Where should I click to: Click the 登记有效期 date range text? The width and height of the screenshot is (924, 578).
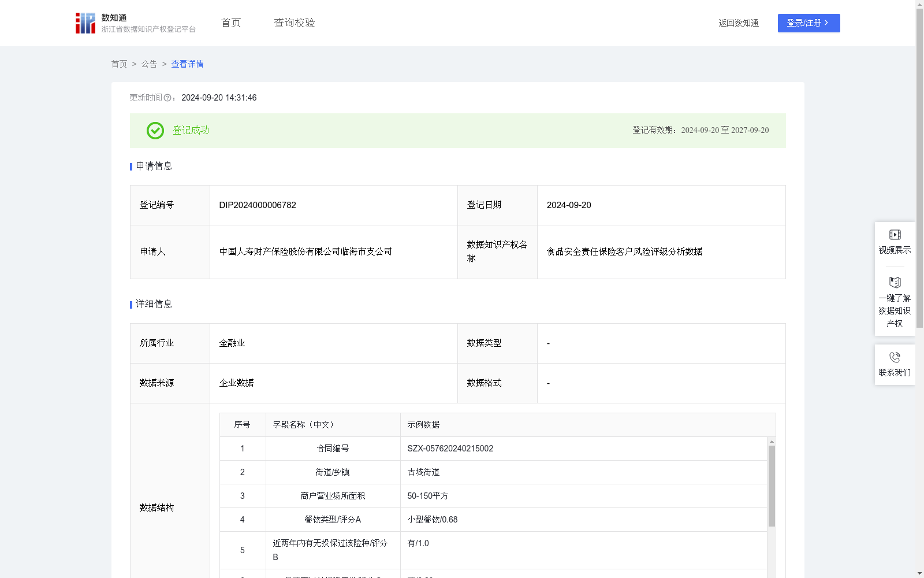[x=701, y=131]
